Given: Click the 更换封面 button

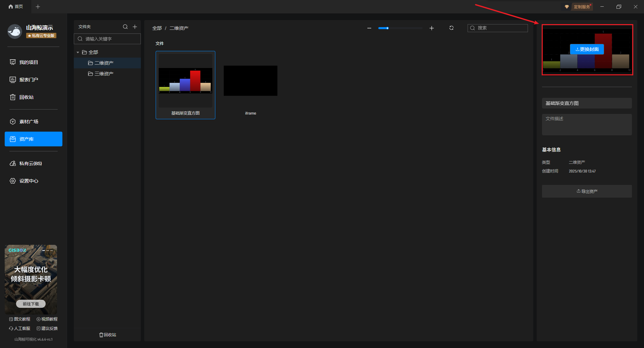Looking at the screenshot, I should (x=587, y=49).
